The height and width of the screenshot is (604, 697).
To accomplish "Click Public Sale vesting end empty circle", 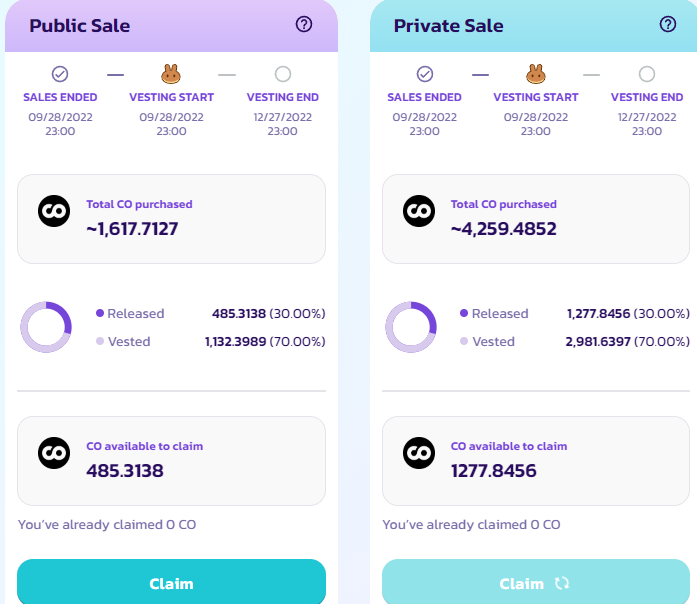I will [x=283, y=74].
